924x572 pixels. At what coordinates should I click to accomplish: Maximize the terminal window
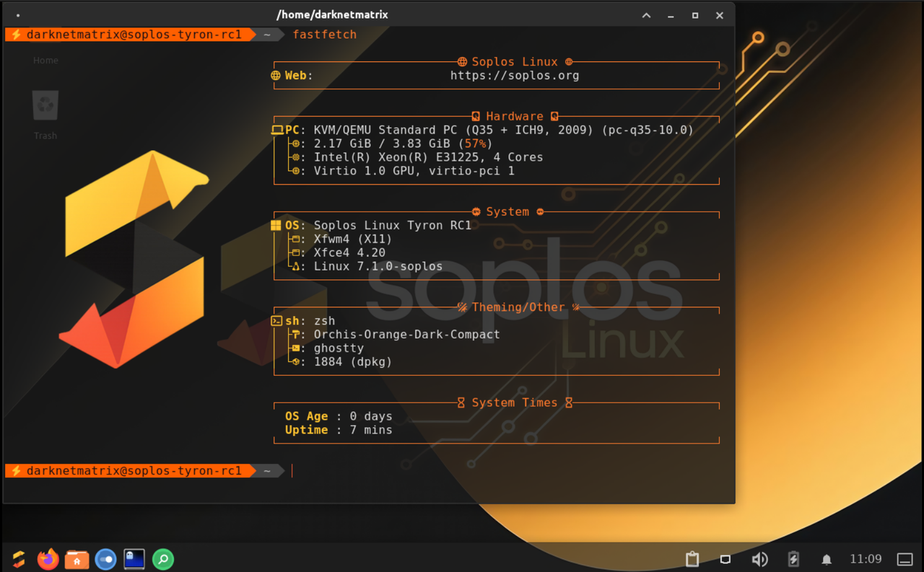pyautogui.click(x=695, y=15)
